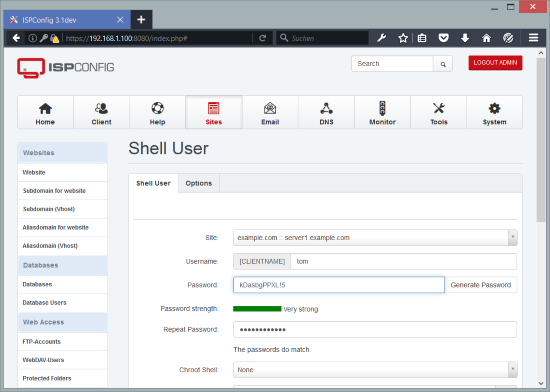Click the browser home icon
Screen dimensions: 550x392
486,38
